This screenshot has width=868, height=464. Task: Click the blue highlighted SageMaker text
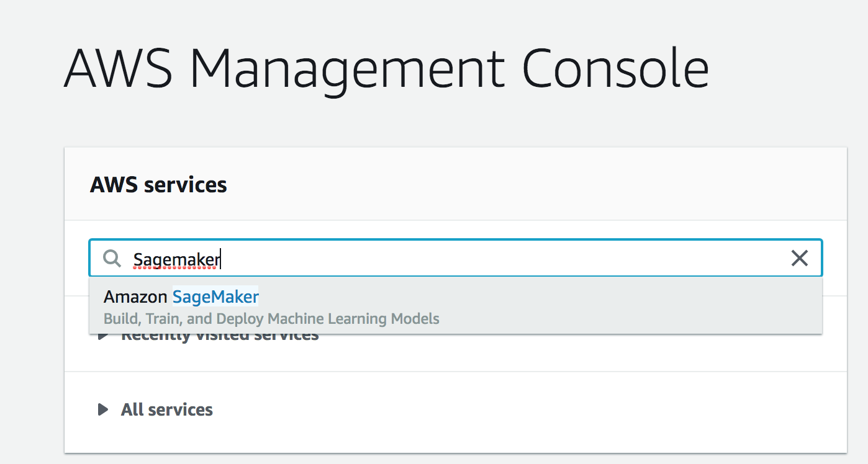pyautogui.click(x=215, y=297)
